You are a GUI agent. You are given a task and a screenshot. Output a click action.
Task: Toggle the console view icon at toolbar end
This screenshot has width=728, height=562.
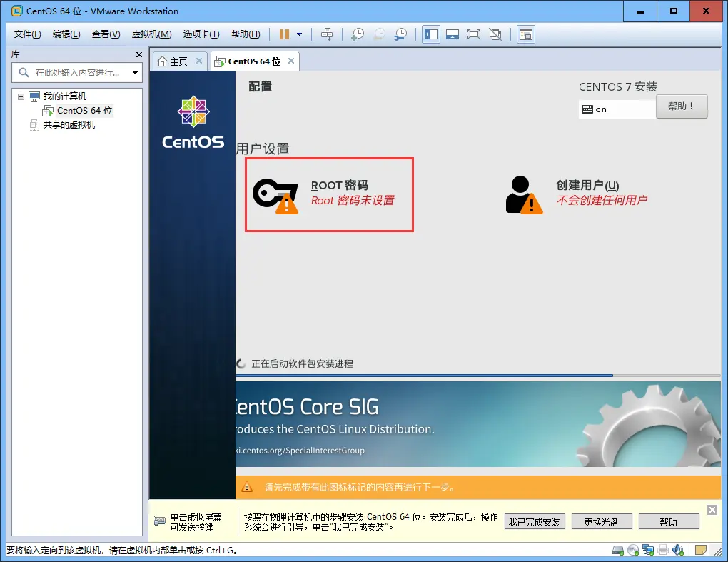click(x=525, y=34)
